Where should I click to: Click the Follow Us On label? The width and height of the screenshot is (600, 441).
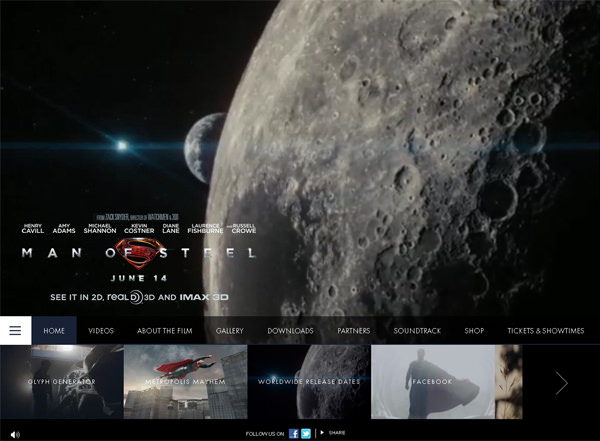pyautogui.click(x=265, y=434)
